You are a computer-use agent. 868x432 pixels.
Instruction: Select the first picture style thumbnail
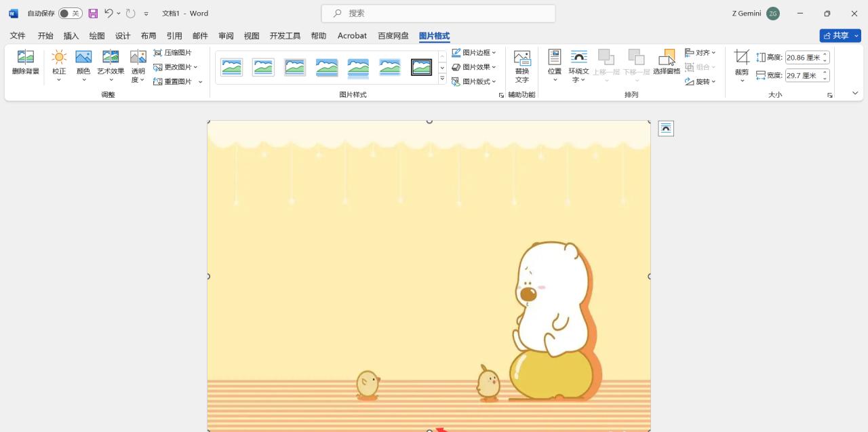click(232, 67)
